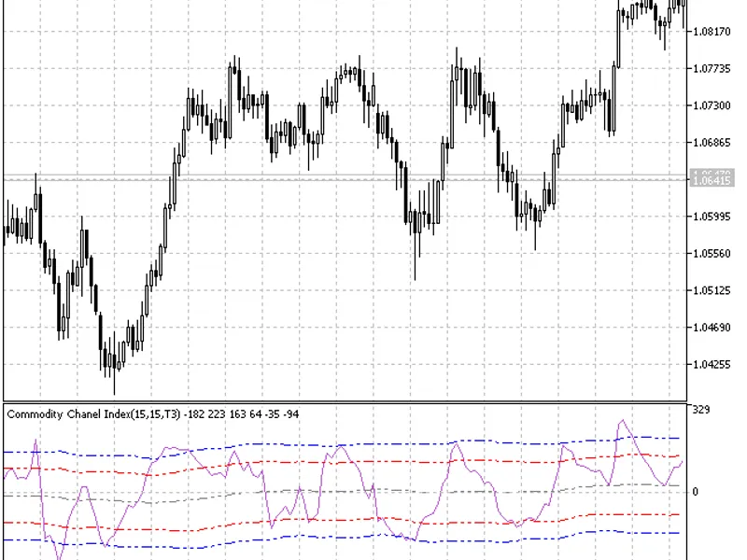Click the 1.05995 price axis label
Image resolution: width=747 pixels, height=560 pixels.
712,217
